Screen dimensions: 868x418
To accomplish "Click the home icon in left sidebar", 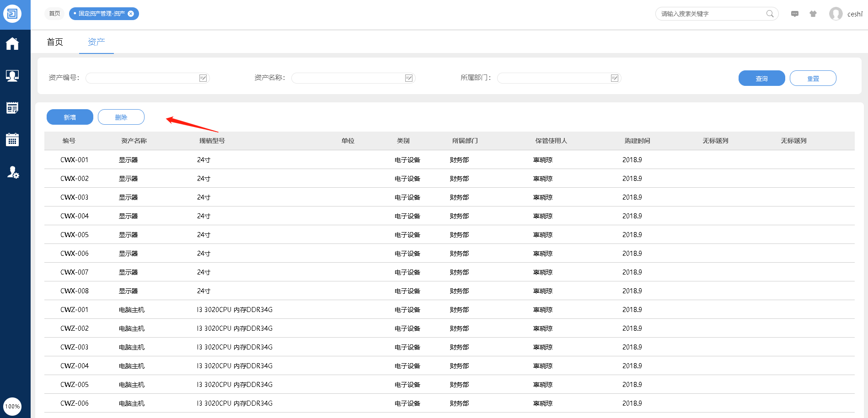I will click(12, 44).
